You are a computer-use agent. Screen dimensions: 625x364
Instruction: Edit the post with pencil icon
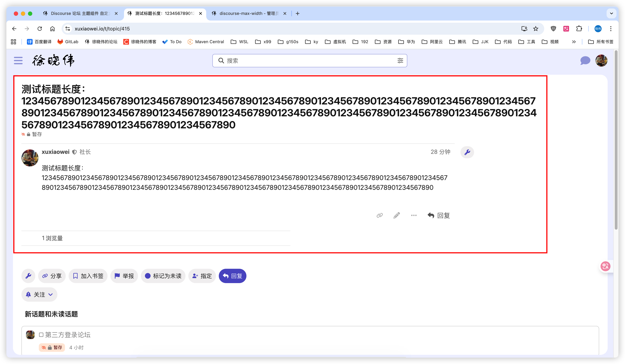(397, 215)
